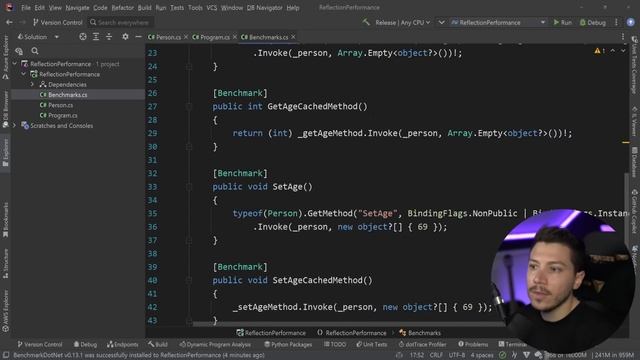Open the File menu
640x360 pixels.
click(x=26, y=7)
